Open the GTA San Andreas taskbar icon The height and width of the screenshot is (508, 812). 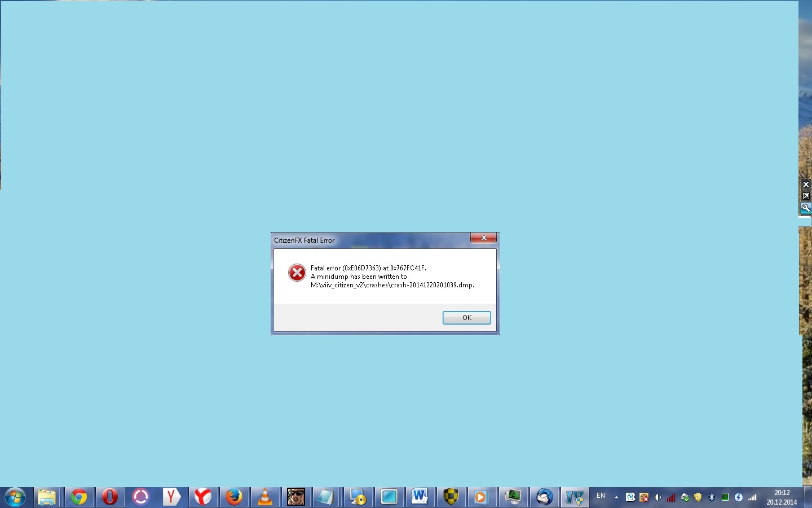(295, 497)
